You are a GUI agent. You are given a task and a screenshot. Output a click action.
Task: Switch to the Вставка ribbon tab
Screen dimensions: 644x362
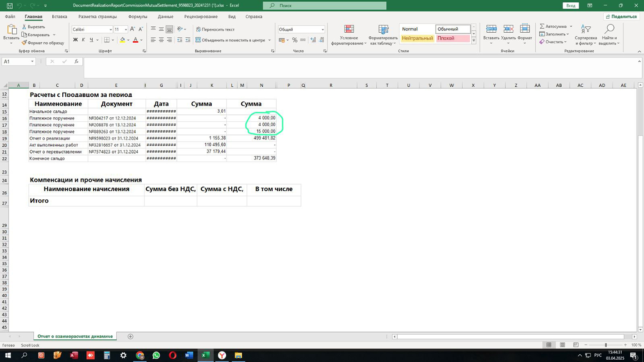pos(59,17)
